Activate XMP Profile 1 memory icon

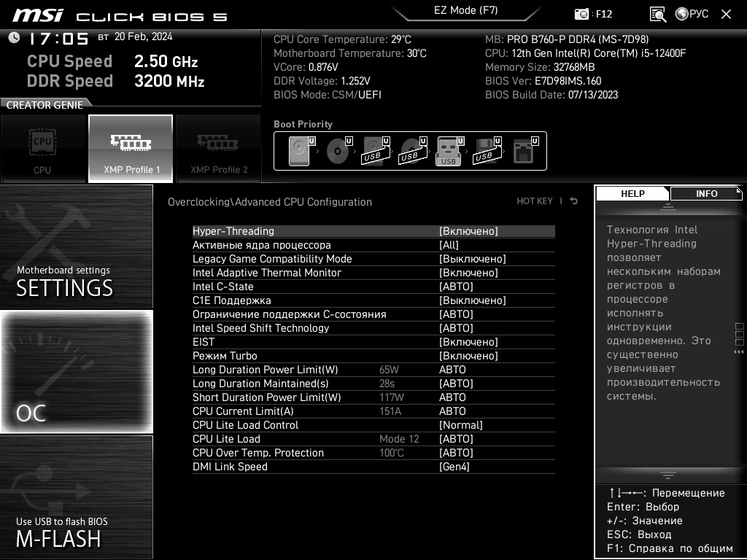coord(131,149)
